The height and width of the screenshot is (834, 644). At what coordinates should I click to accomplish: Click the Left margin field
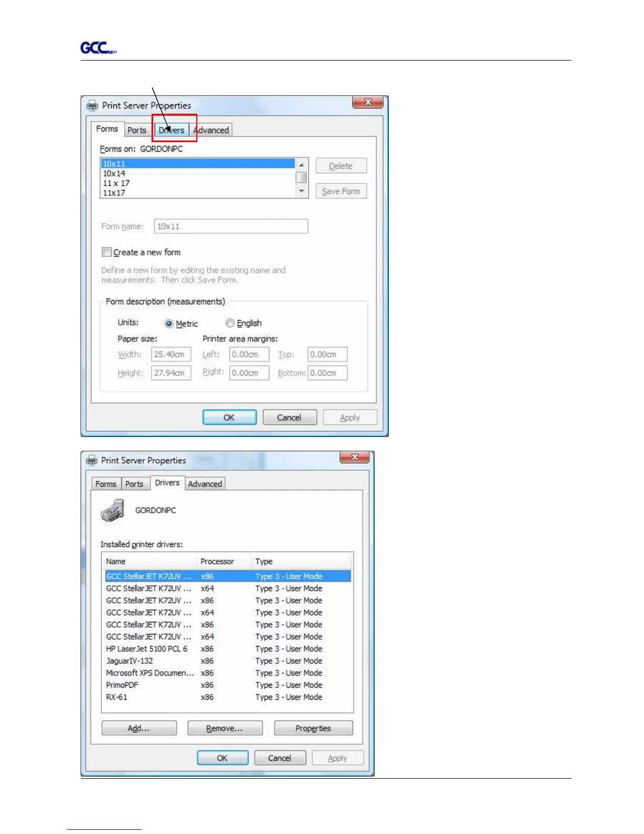tap(249, 354)
